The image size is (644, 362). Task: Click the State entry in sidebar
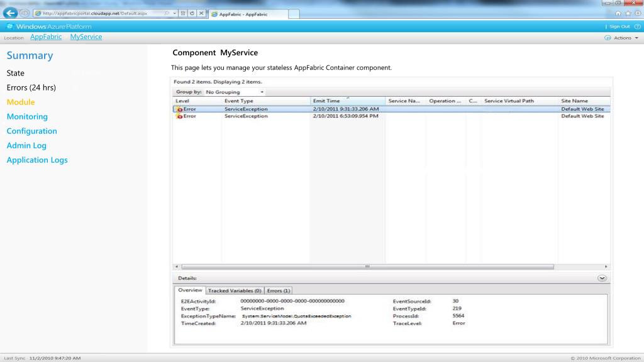pos(15,73)
